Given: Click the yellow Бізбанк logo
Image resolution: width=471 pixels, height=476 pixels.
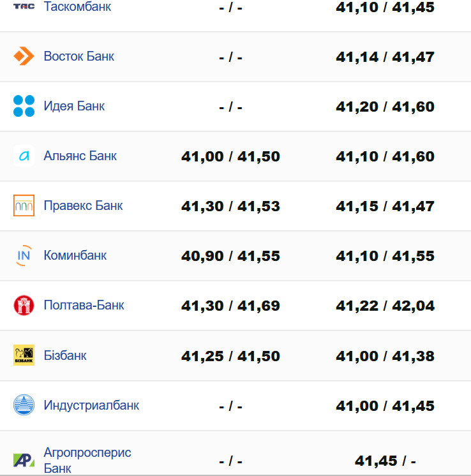Looking at the screenshot, I should point(24,355).
